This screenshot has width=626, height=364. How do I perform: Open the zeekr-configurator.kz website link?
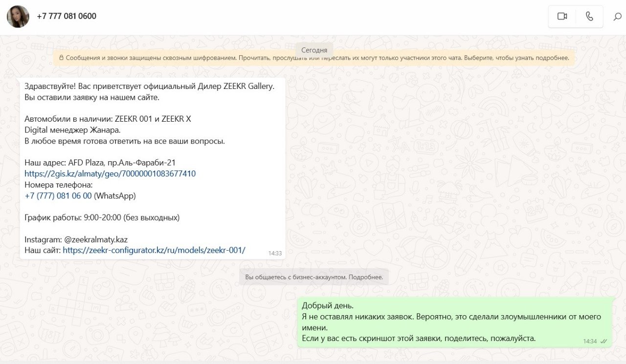click(154, 250)
